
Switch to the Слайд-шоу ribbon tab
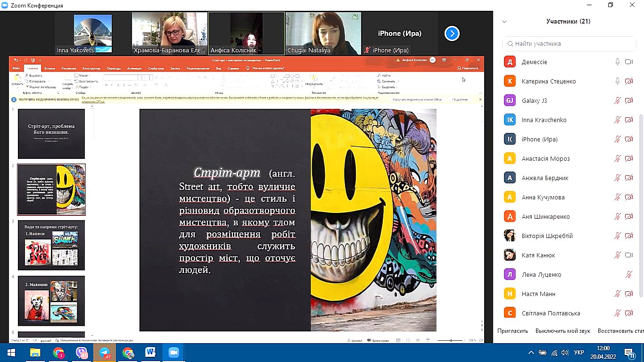[156, 68]
